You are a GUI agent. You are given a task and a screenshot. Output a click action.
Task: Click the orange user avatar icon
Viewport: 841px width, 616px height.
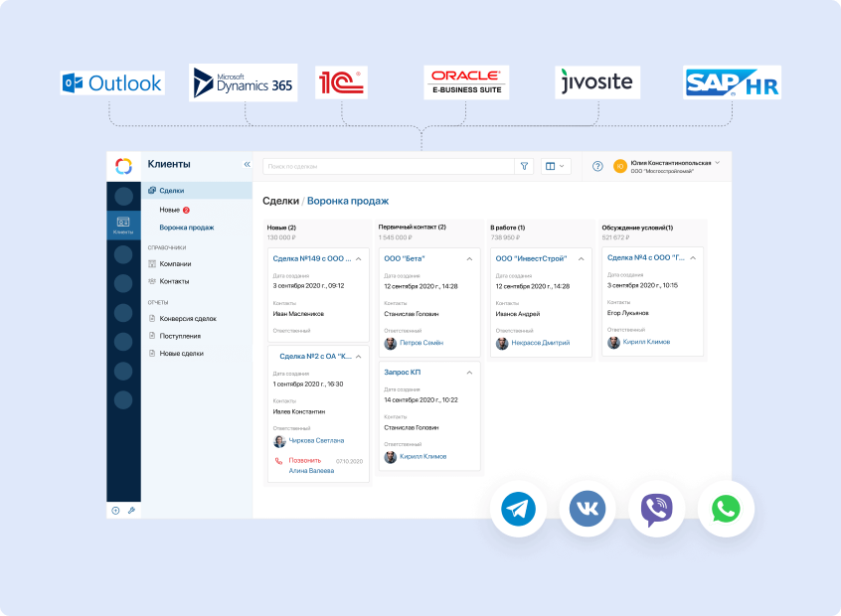pos(620,166)
